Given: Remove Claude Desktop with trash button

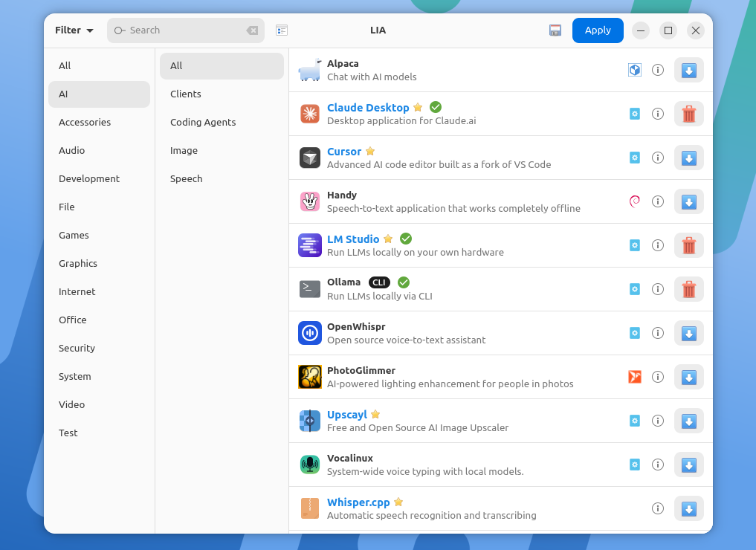Looking at the screenshot, I should click(x=689, y=114).
